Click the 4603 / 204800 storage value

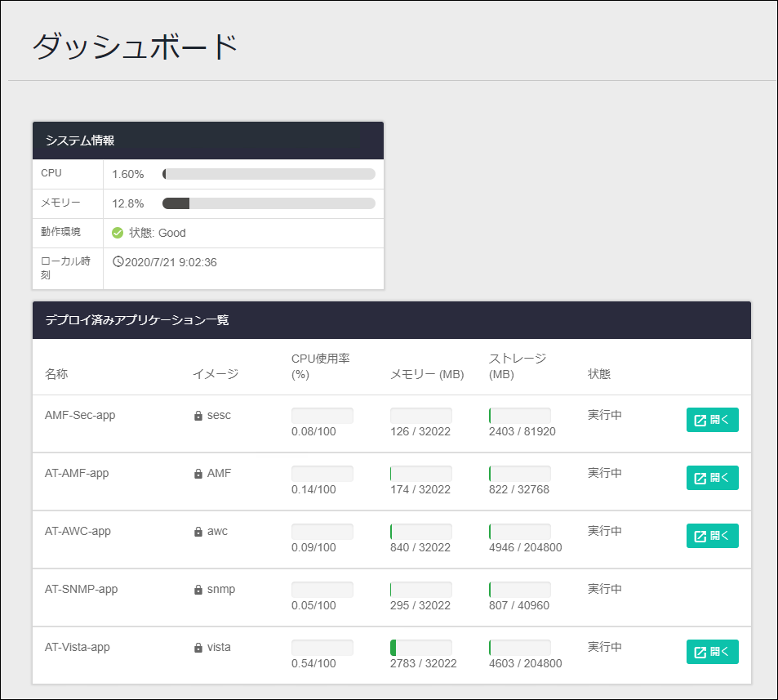[x=526, y=663]
